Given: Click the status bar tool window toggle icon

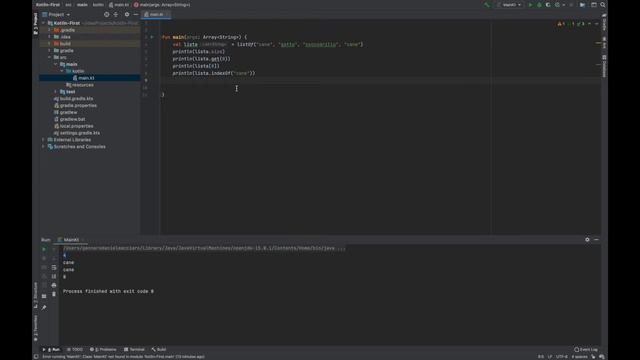Looking at the screenshot, I should (36, 356).
